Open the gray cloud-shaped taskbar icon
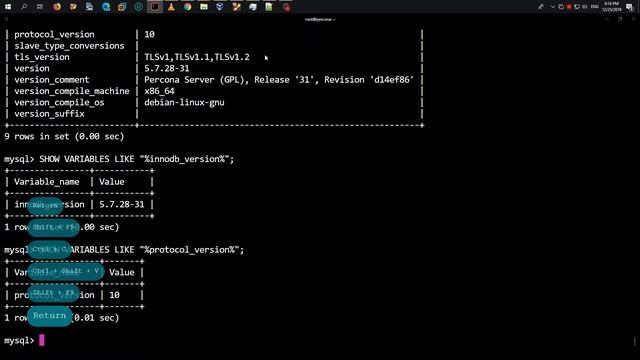The height and width of the screenshot is (360, 640). pyautogui.click(x=253, y=7)
